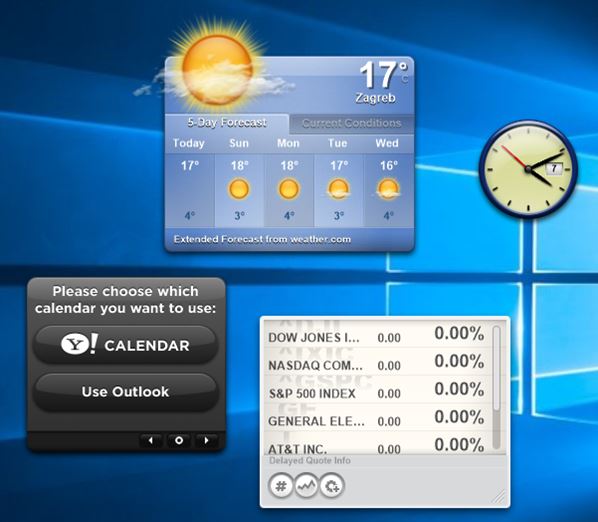
Task: Choose the Yahoo! Calendar button
Action: (125, 345)
